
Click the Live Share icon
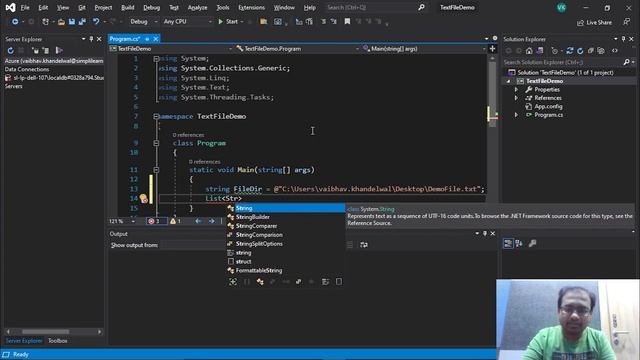point(580,22)
